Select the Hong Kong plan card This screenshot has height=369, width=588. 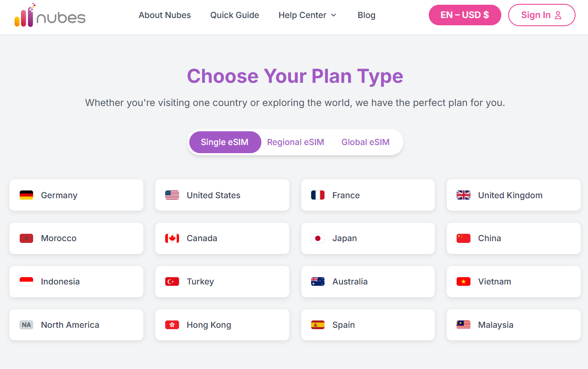[222, 325]
